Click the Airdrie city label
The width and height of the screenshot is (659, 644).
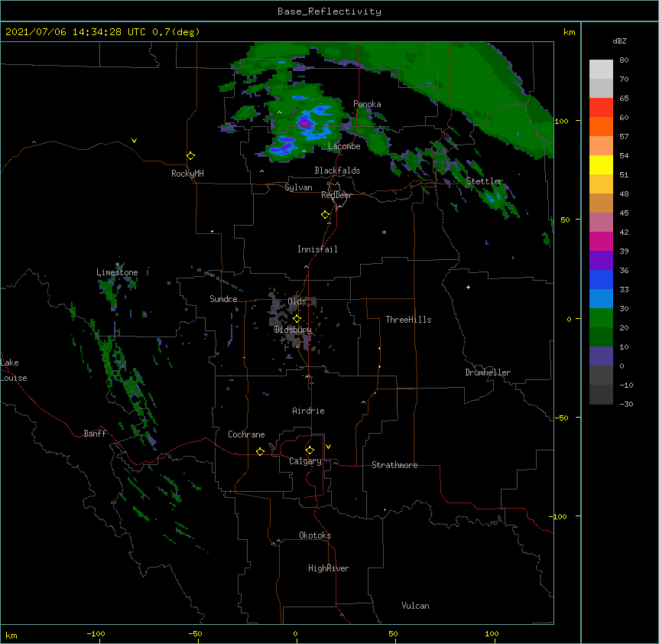click(x=308, y=411)
